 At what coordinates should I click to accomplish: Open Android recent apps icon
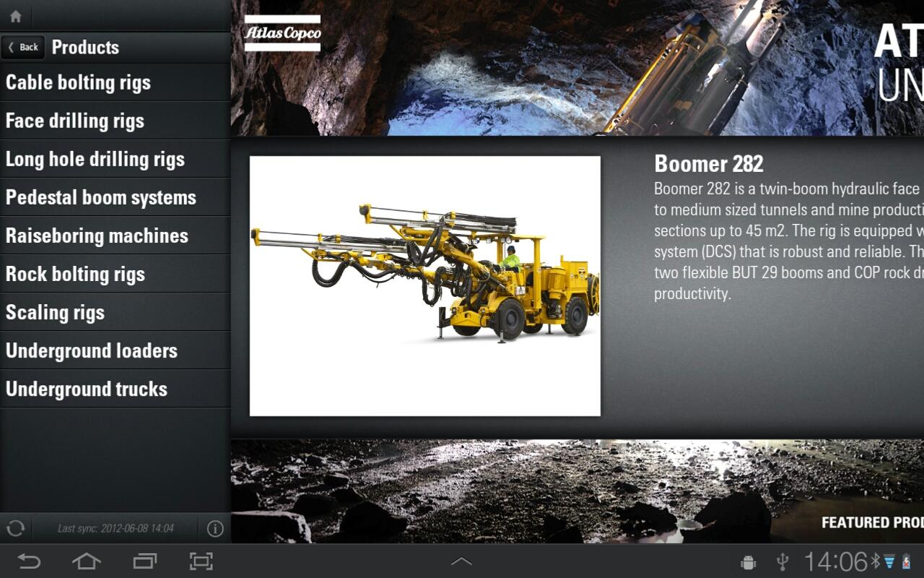tap(144, 561)
